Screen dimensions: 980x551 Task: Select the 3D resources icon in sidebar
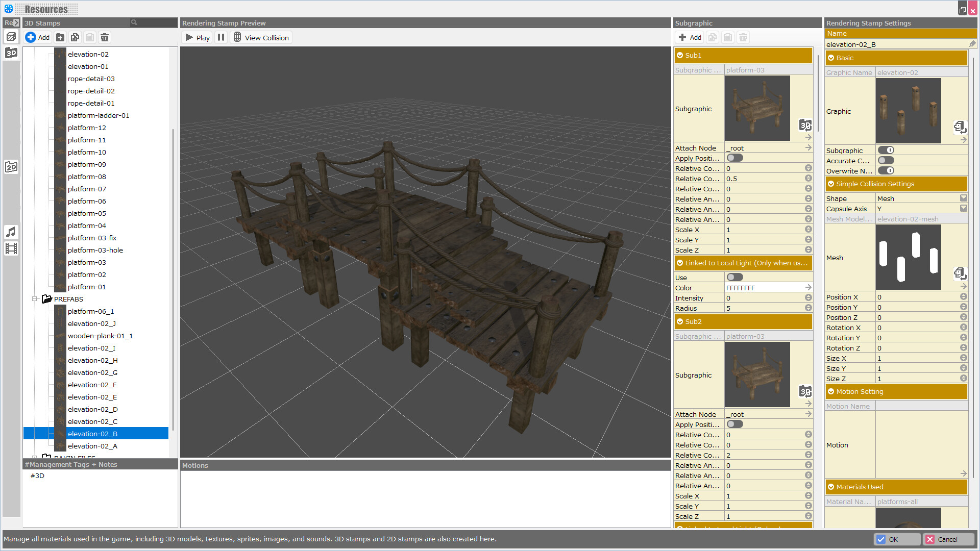(x=11, y=52)
